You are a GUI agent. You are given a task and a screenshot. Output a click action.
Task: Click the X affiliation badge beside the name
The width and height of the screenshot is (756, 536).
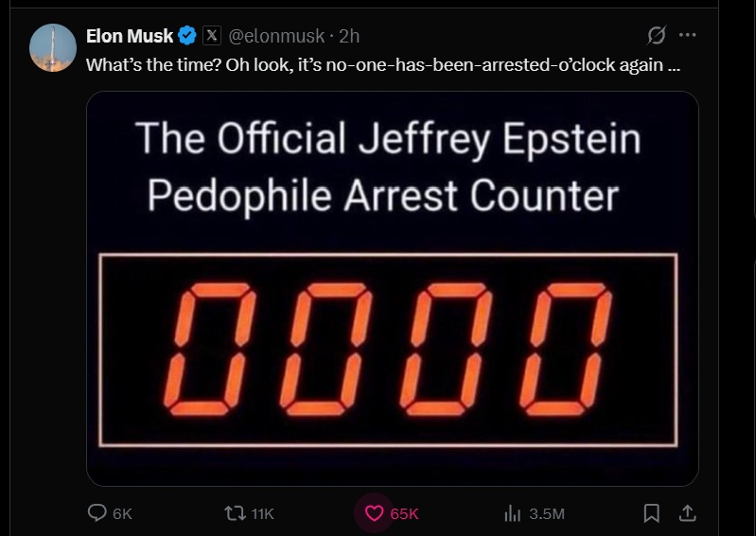point(213,36)
